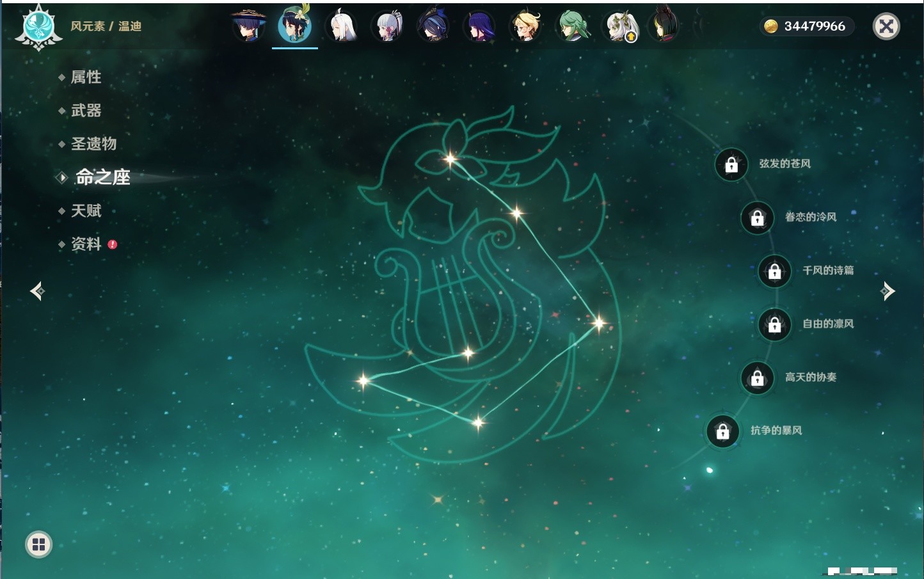Pick the green-haired character portrait
Image resolution: width=924 pixels, height=579 pixels.
572,26
